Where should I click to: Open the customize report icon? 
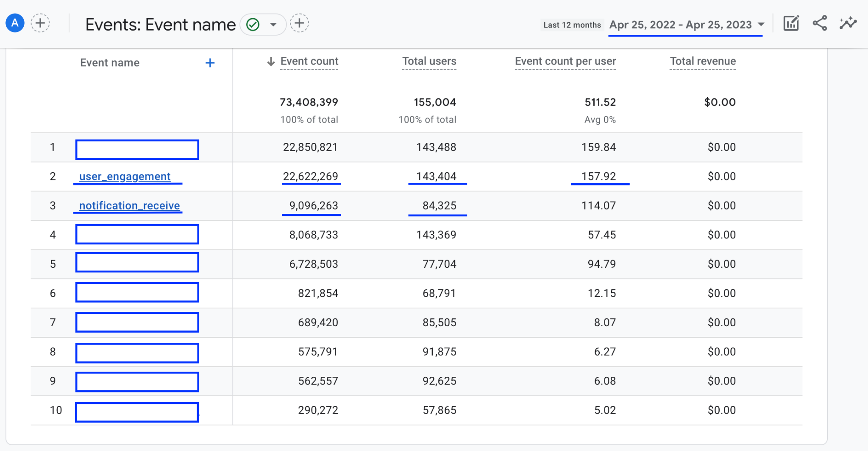click(791, 23)
